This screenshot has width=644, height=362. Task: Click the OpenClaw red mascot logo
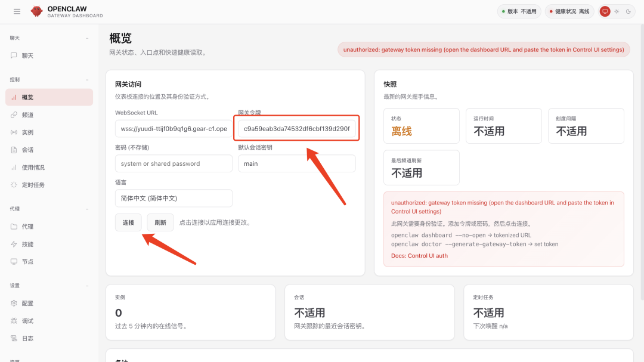pyautogui.click(x=36, y=11)
